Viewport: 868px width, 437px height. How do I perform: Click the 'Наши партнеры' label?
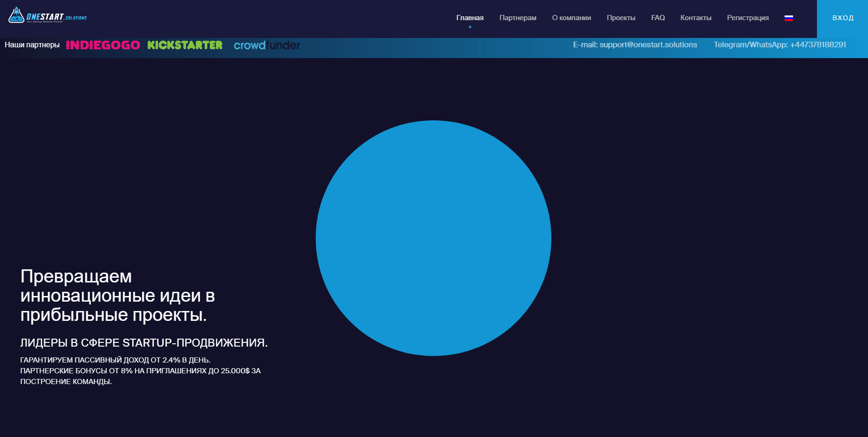pos(32,44)
